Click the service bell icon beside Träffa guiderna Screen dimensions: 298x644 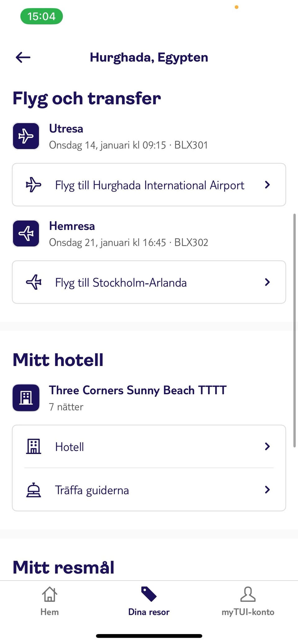click(34, 490)
